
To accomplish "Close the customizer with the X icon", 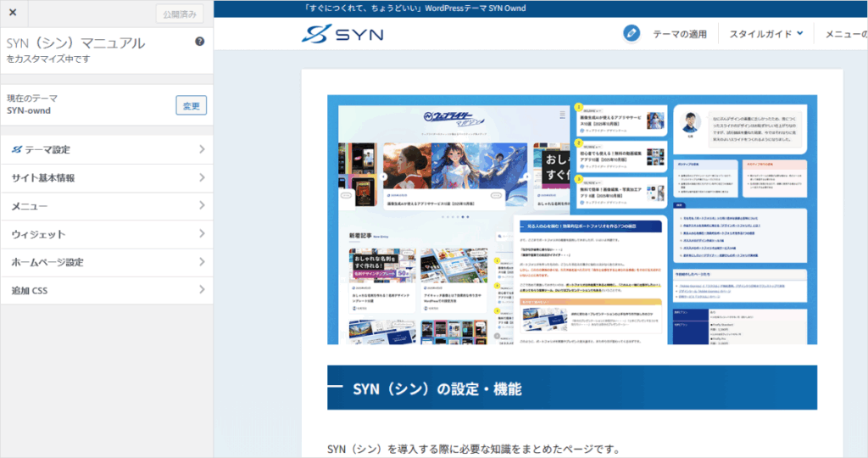I will tap(13, 13).
